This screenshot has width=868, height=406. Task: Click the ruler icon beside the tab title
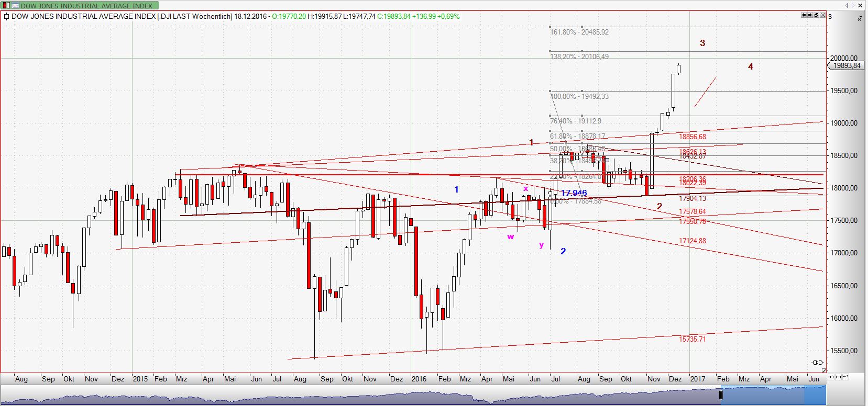15,6
